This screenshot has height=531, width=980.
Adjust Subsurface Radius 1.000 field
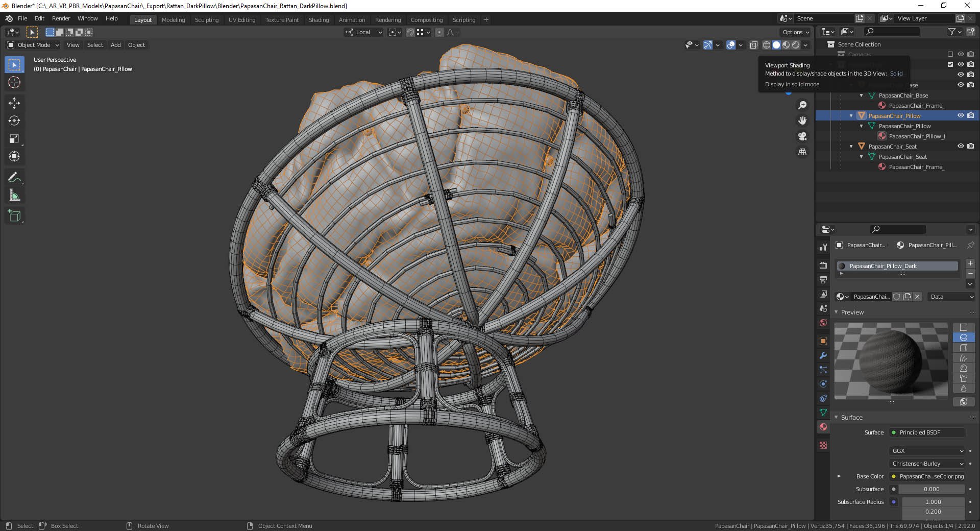tap(933, 502)
